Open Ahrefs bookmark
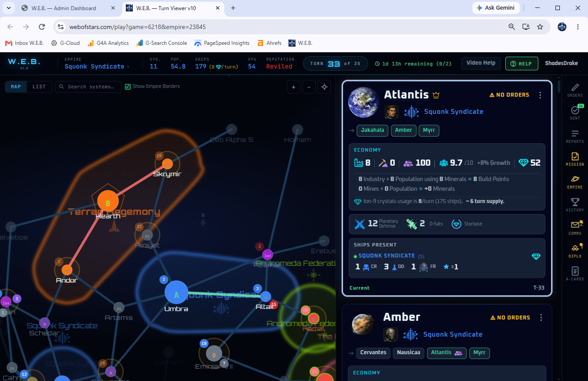588x381 pixels. point(270,43)
